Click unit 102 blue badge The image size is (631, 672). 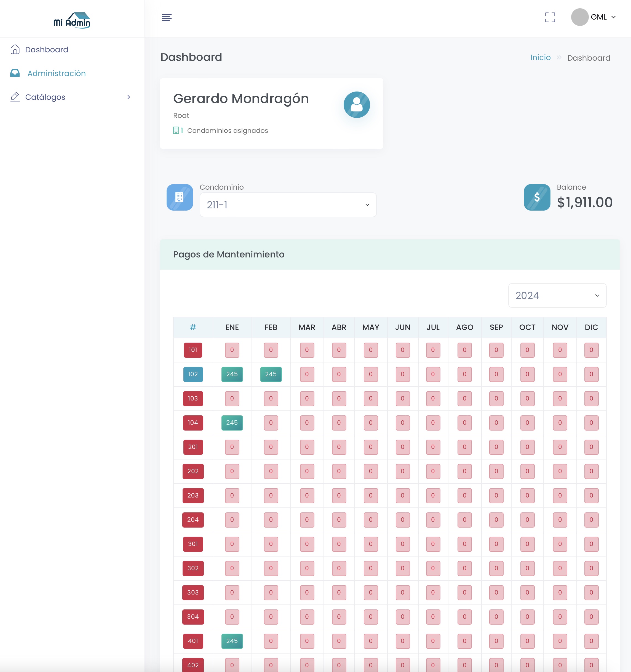193,374
